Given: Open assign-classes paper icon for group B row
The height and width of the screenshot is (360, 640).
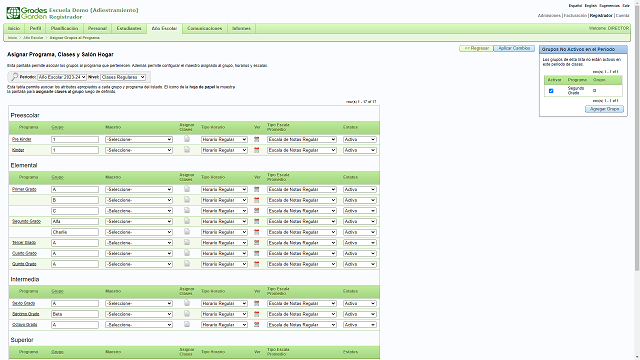Looking at the screenshot, I should tap(187, 200).
